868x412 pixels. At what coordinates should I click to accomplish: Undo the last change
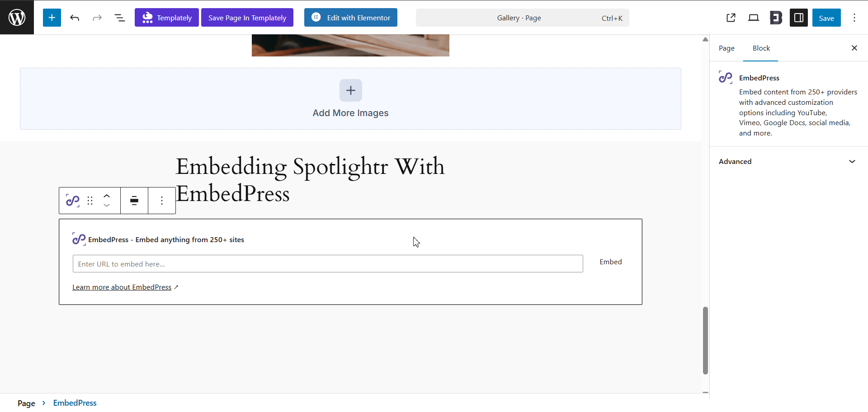[x=75, y=18]
